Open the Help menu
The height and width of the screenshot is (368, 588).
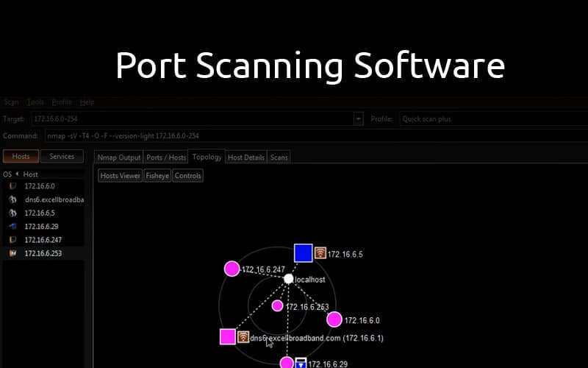coord(87,102)
